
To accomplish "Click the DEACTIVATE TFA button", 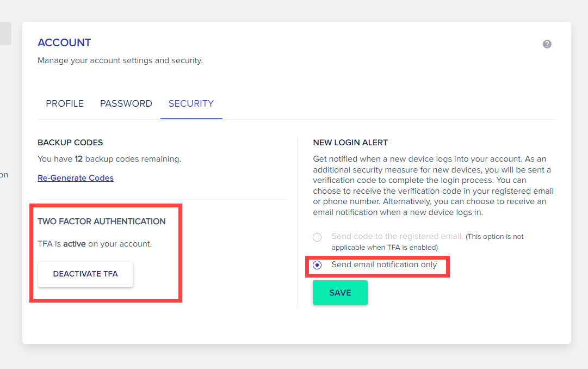I will tap(85, 274).
